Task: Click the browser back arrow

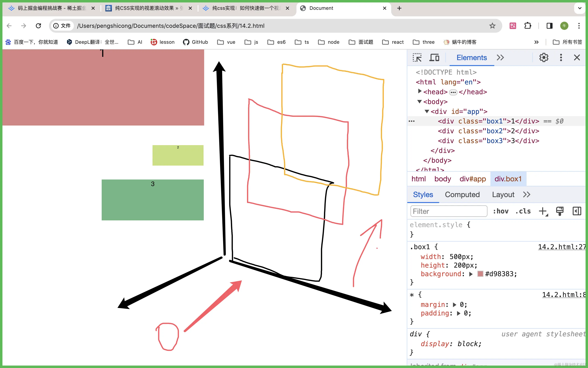Action: point(9,26)
